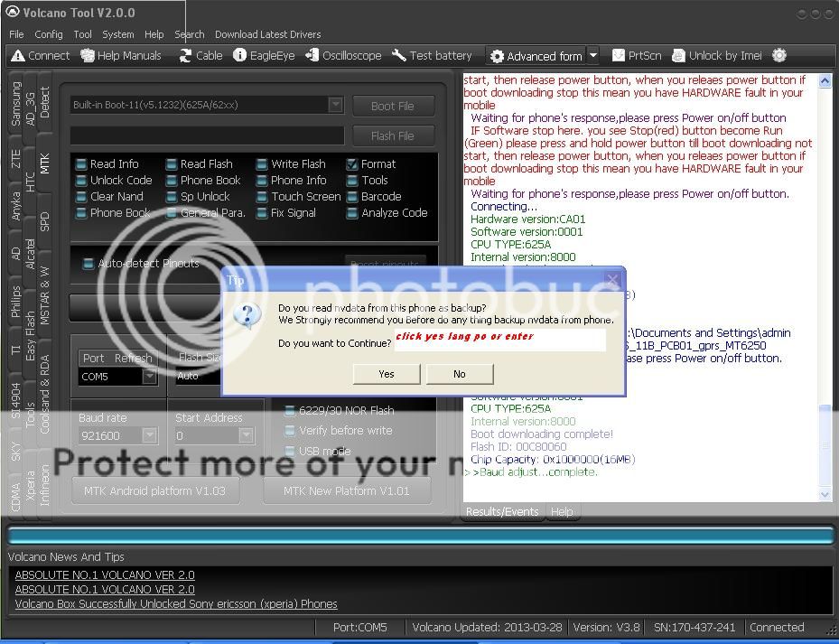Click Yes in the Tip dialog

click(x=387, y=374)
